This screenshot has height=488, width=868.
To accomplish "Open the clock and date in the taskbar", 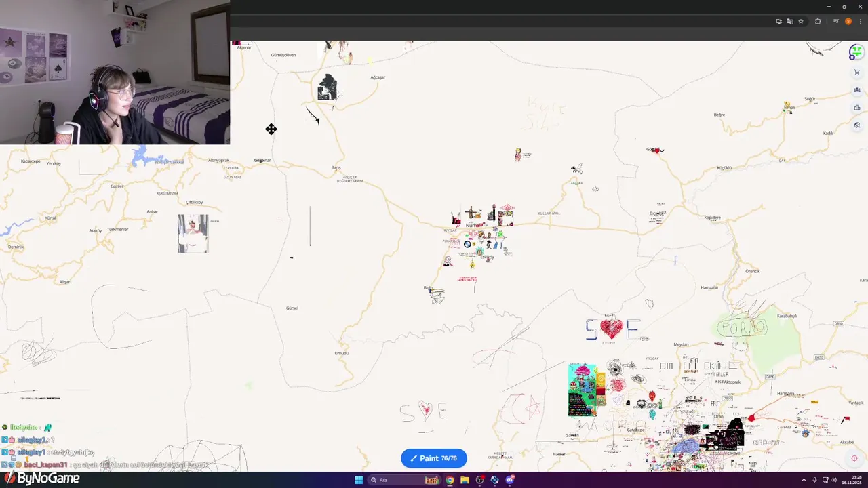I will click(851, 480).
